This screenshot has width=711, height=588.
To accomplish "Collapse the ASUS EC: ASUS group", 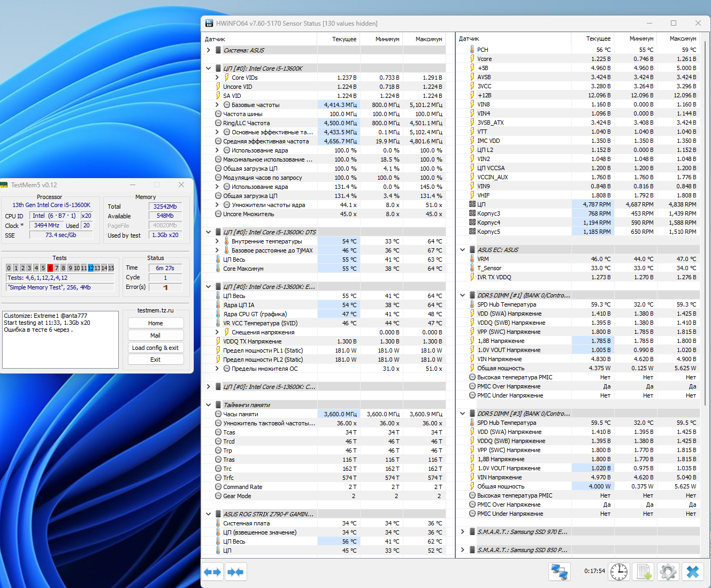I will tap(462, 250).
